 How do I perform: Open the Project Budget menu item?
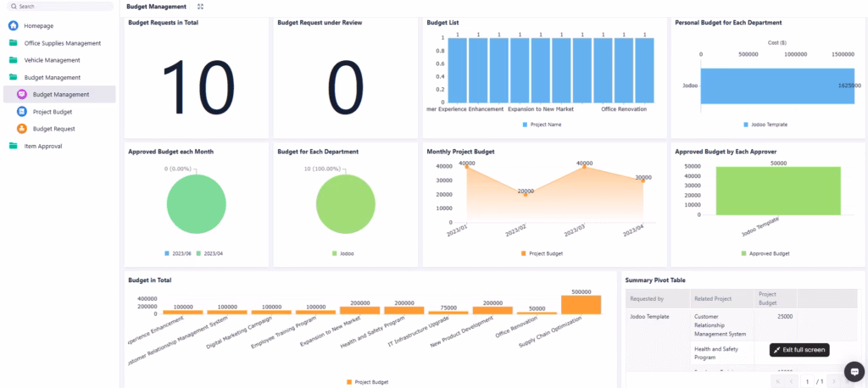tap(53, 112)
